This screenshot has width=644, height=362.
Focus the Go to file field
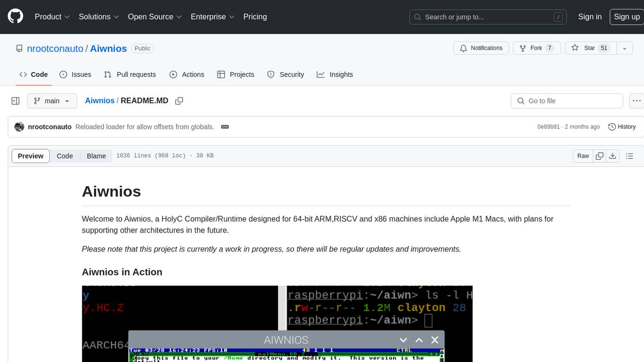567,101
